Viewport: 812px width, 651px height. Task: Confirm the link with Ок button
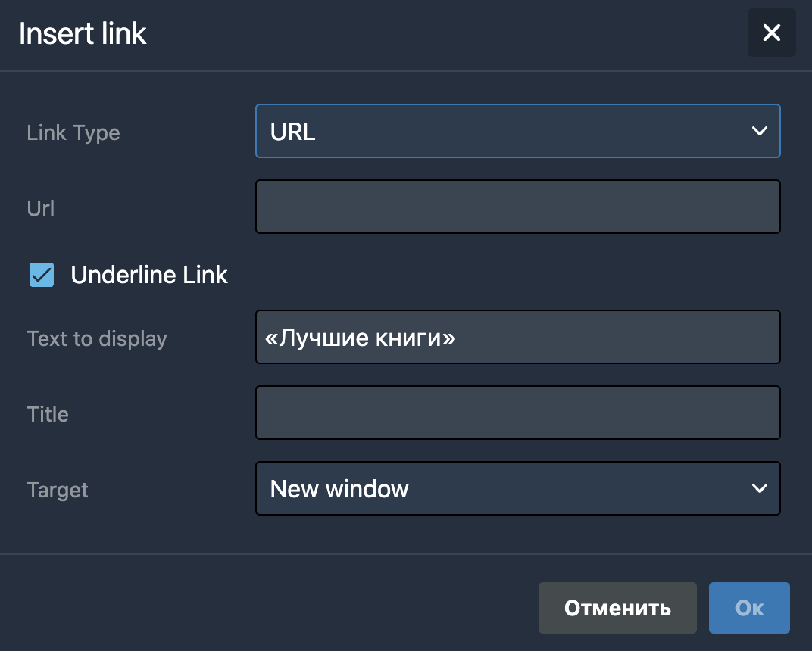click(x=749, y=608)
